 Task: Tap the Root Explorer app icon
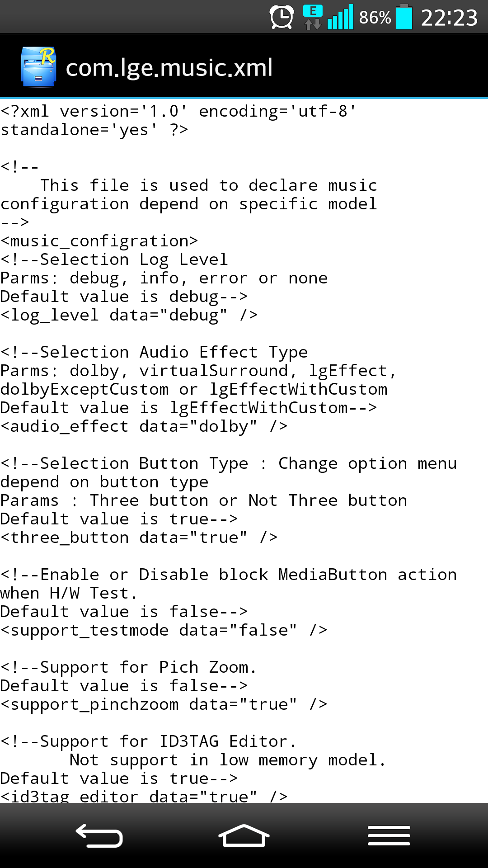pyautogui.click(x=38, y=67)
